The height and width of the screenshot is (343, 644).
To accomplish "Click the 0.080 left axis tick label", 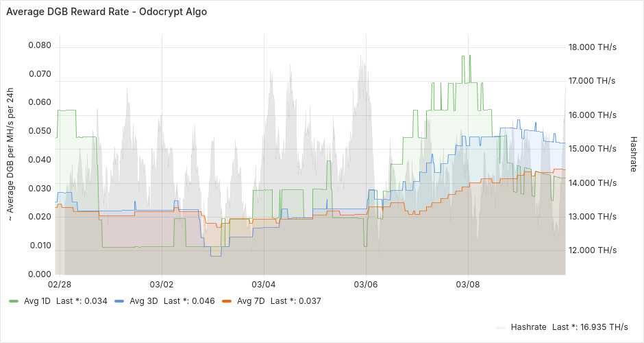I will click(x=40, y=46).
